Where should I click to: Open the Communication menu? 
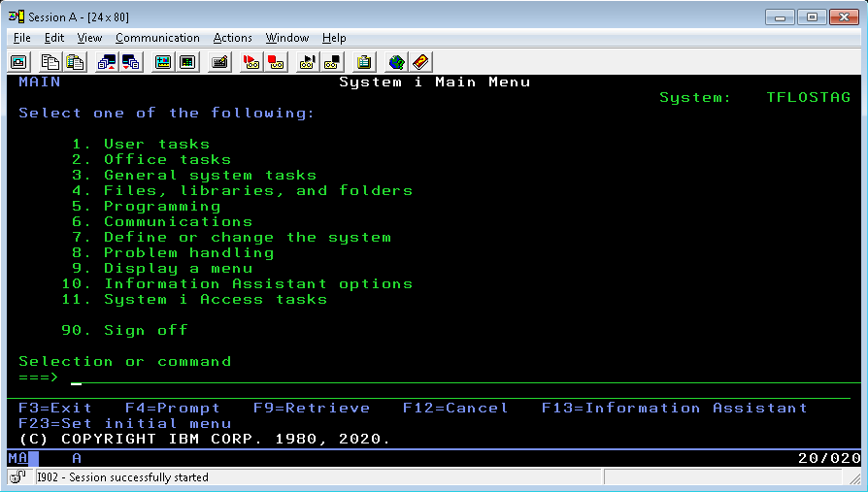[157, 38]
